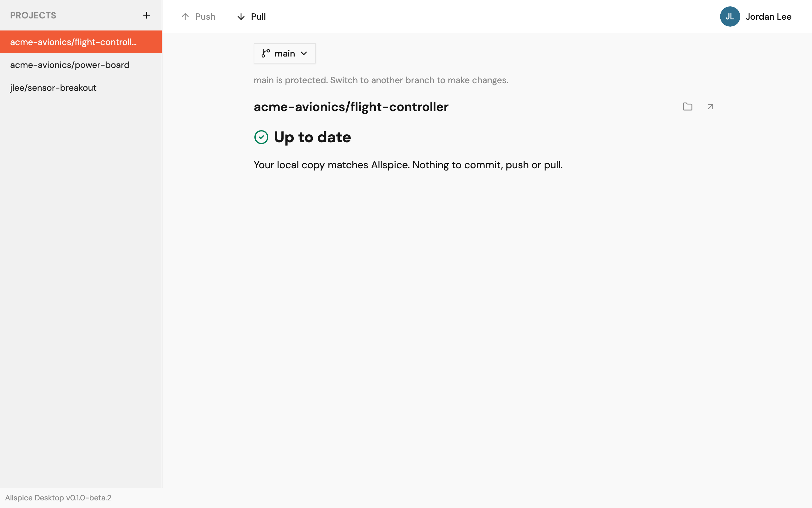Click the JL user avatar
The image size is (812, 508).
pos(730,17)
